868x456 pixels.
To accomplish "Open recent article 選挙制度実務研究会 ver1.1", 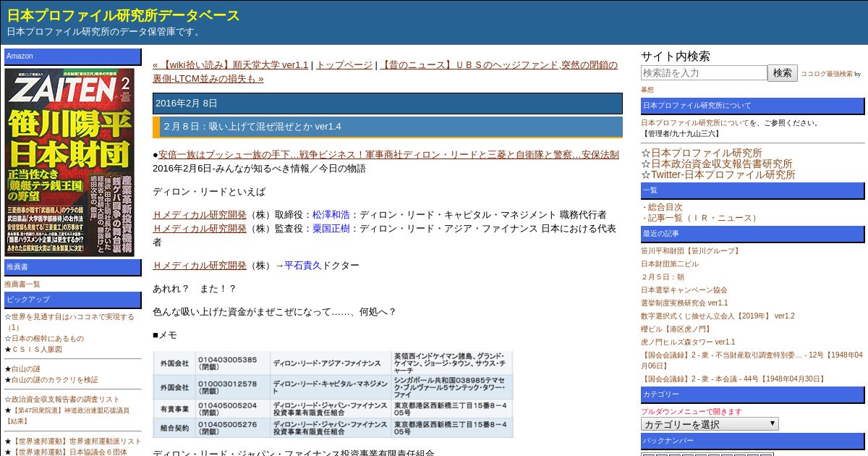I will pos(684,303).
